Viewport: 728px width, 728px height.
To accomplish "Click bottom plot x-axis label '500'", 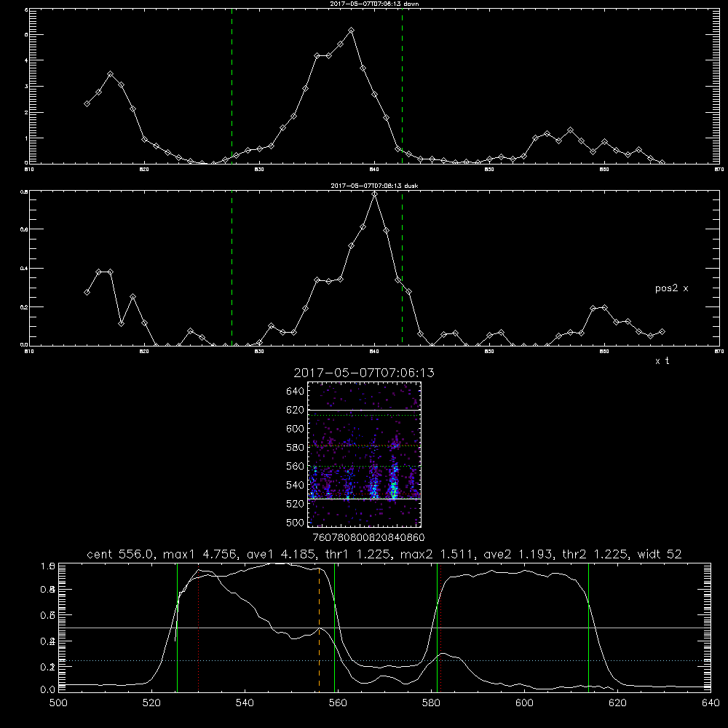I will click(x=58, y=703).
